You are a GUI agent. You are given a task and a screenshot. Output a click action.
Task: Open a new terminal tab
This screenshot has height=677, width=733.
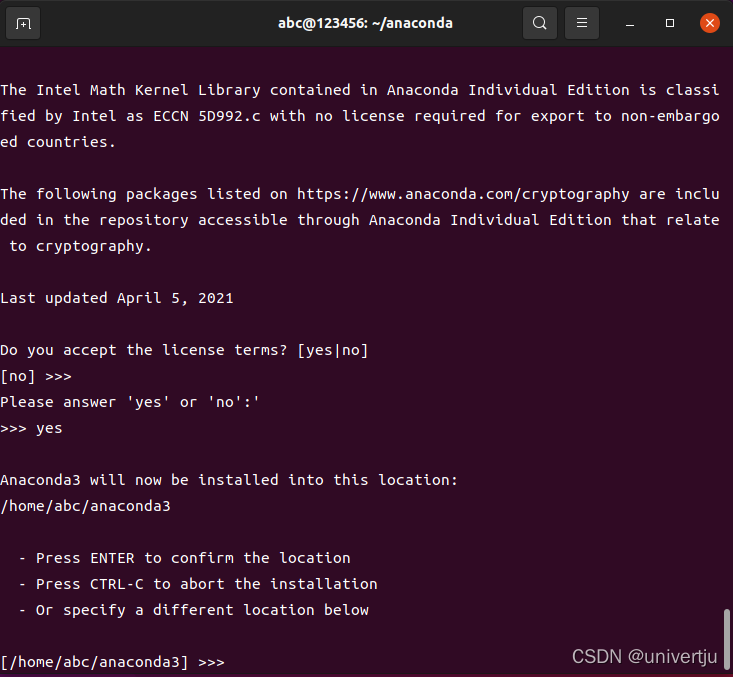(23, 23)
